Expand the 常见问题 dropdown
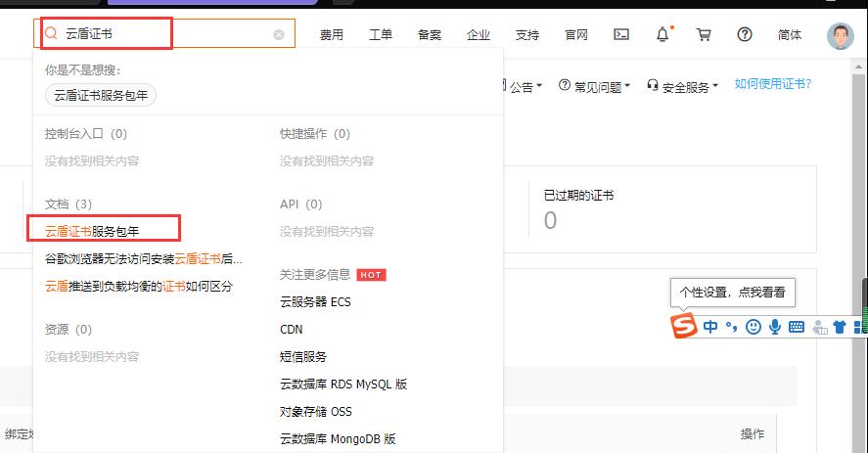 click(595, 87)
